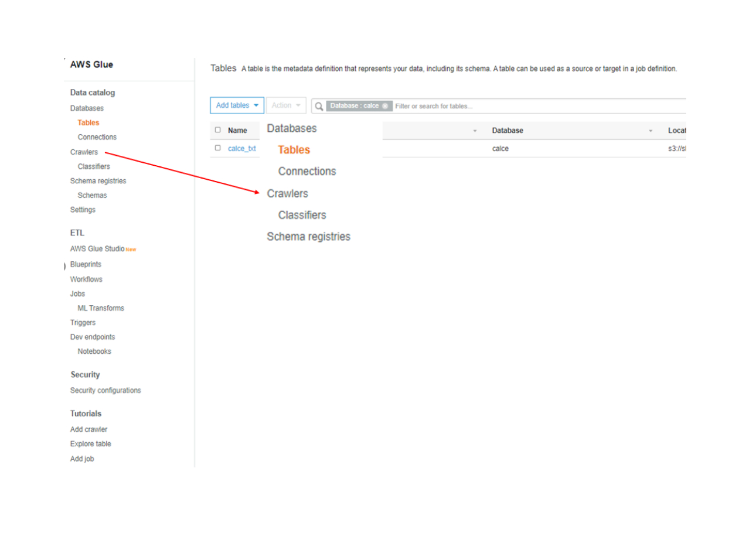Click the Data catalog section heading
The height and width of the screenshot is (533, 756).
pos(93,93)
